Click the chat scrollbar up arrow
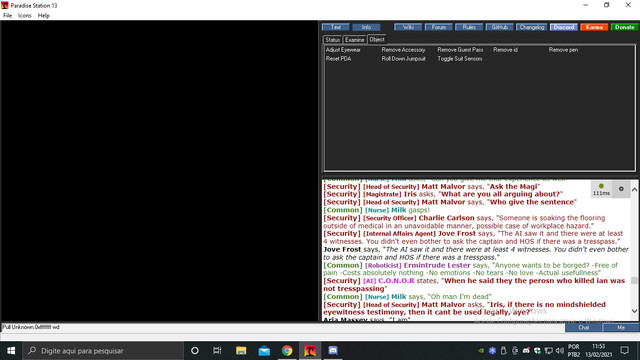The height and width of the screenshot is (360, 640). (634, 189)
